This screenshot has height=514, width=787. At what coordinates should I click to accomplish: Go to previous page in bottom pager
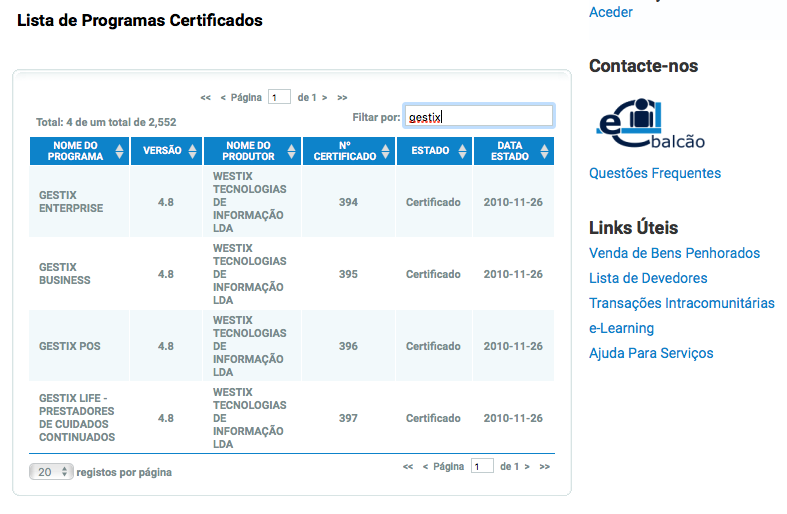[425, 467]
